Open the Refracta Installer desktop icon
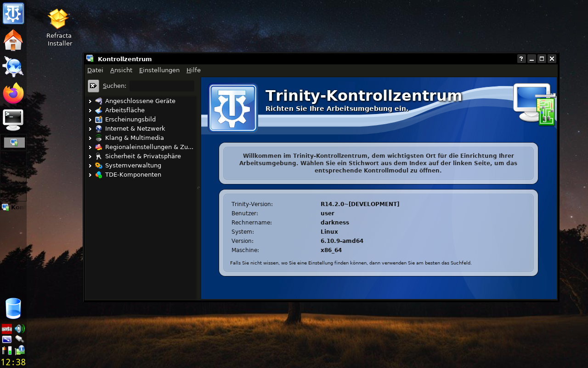Viewport: 588px width, 368px height. coord(59,19)
